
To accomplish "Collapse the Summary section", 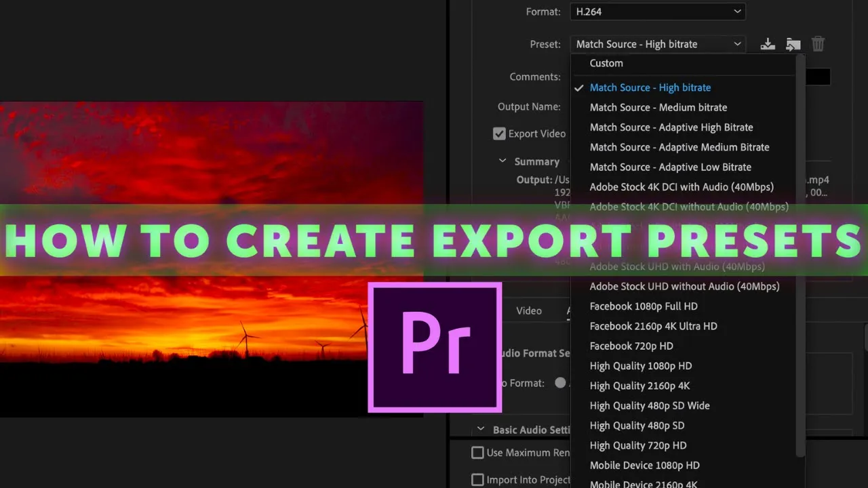I will [502, 161].
